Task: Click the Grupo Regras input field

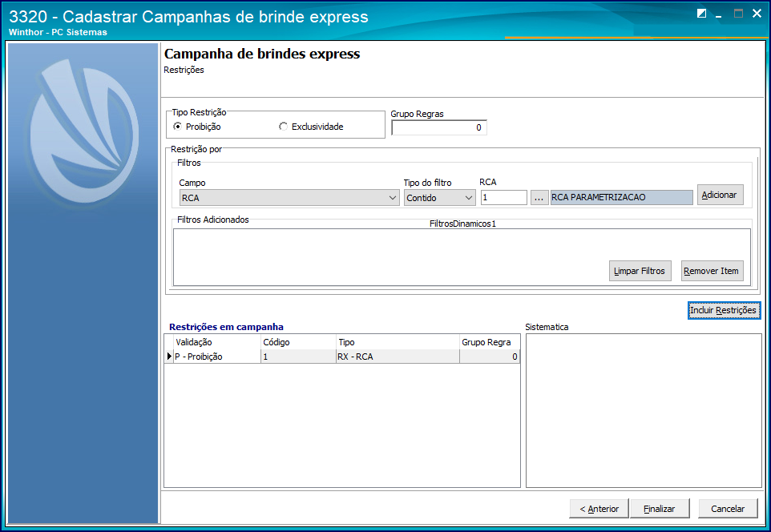Action: click(x=439, y=127)
